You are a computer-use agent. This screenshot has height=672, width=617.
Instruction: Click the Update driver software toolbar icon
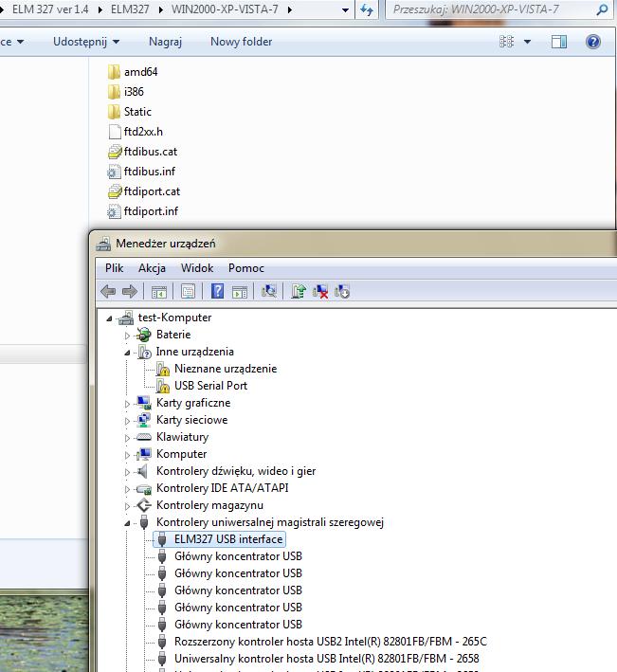coord(299,292)
